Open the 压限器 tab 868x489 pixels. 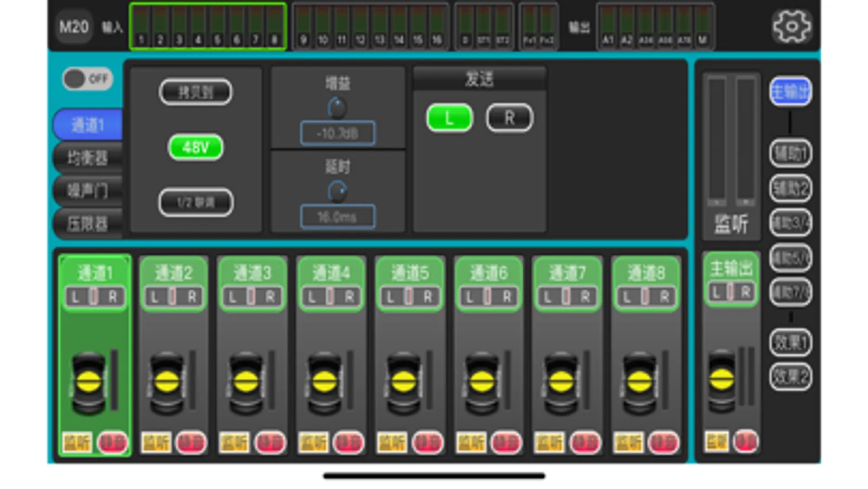point(88,223)
